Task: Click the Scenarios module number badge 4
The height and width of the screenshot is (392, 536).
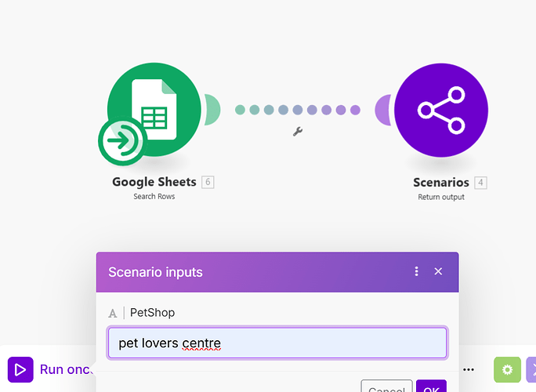Action: coord(480,183)
